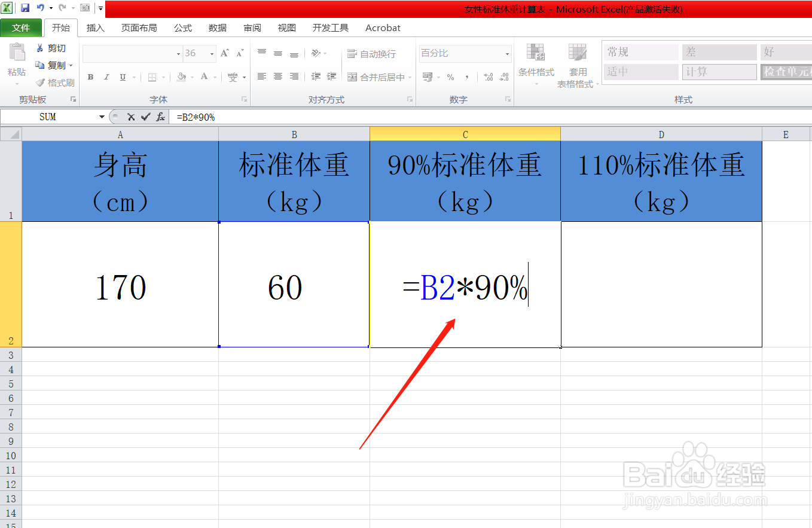812x528 pixels.
Task: Open the Merge and Center dropdown arrow
Action: (410, 77)
